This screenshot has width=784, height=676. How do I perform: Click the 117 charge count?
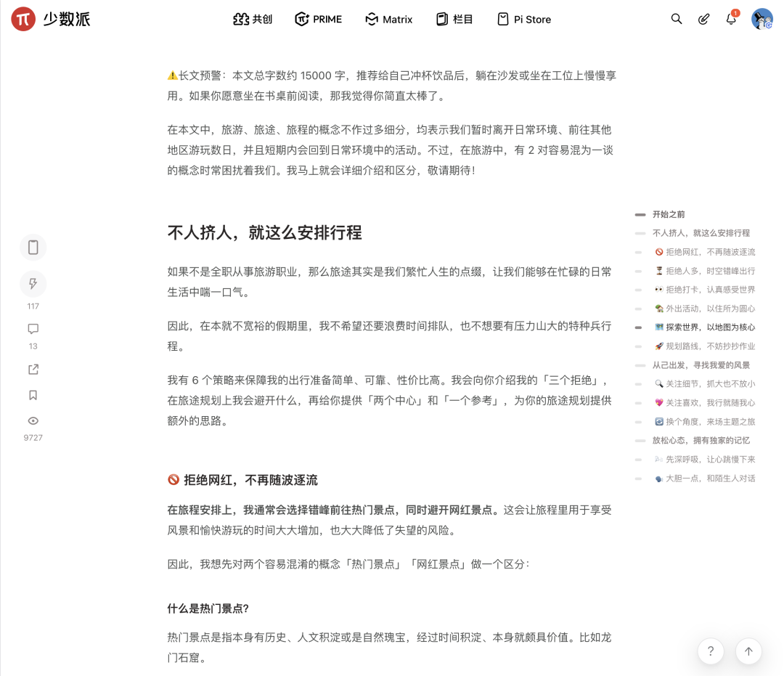(33, 306)
